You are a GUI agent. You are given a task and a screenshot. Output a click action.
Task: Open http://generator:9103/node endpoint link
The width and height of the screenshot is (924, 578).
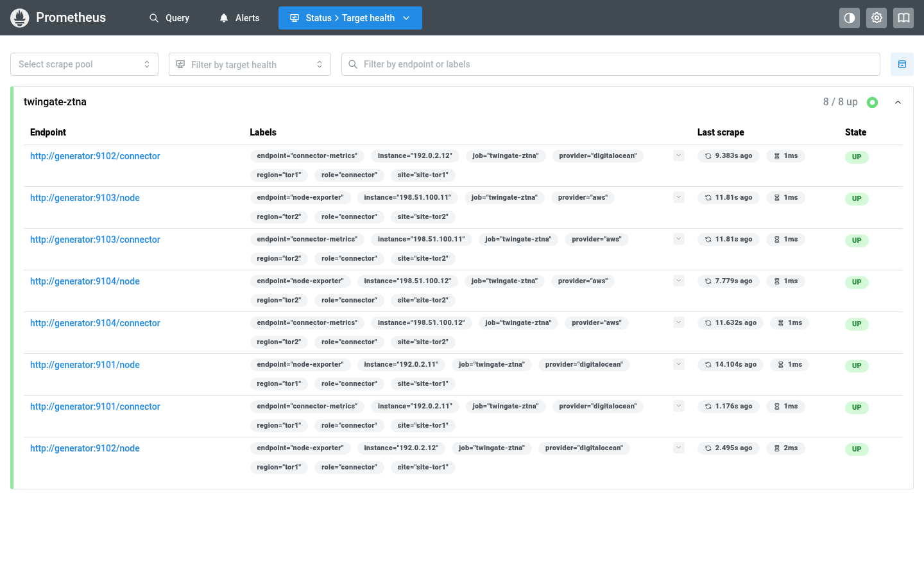pos(85,198)
